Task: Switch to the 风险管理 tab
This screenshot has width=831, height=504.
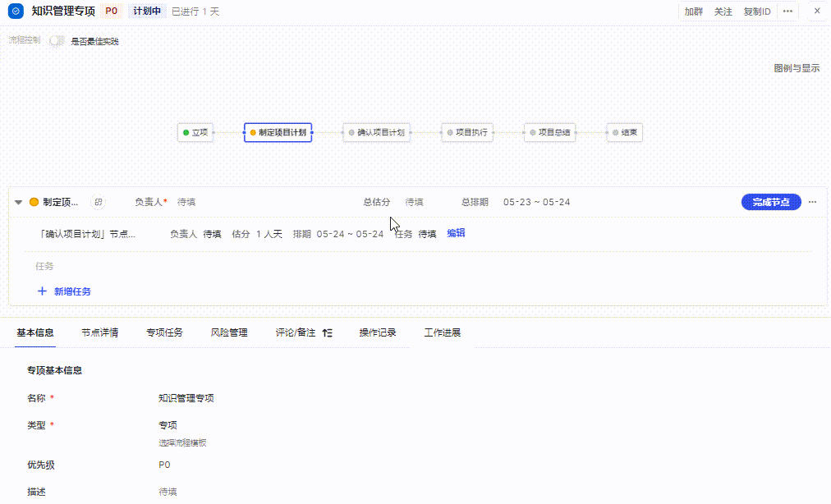Action: pos(229,333)
